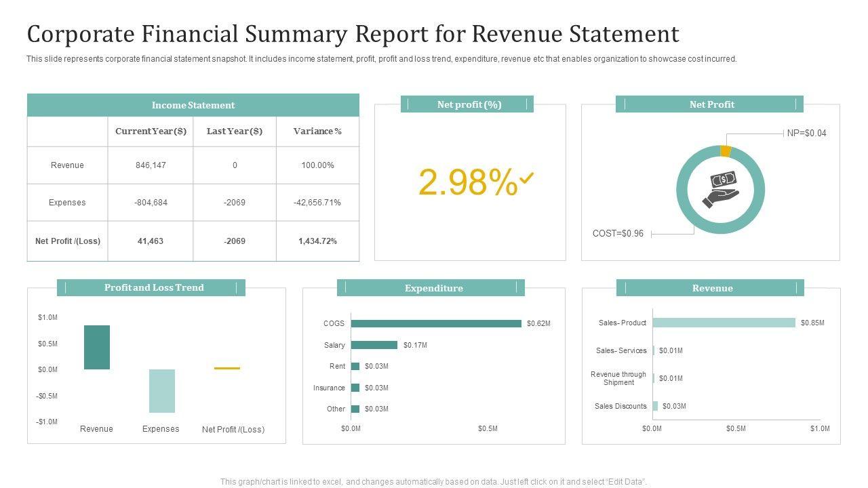Viewport: 868px width, 488px height.
Task: Click the '$1.0M' top axis label in the trend chart
Action: (47, 318)
